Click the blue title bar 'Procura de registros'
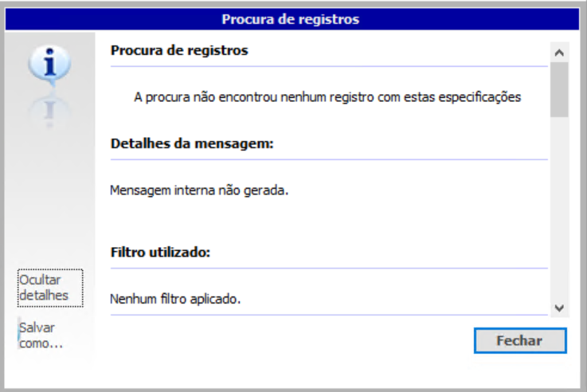The image size is (587, 392). [291, 18]
